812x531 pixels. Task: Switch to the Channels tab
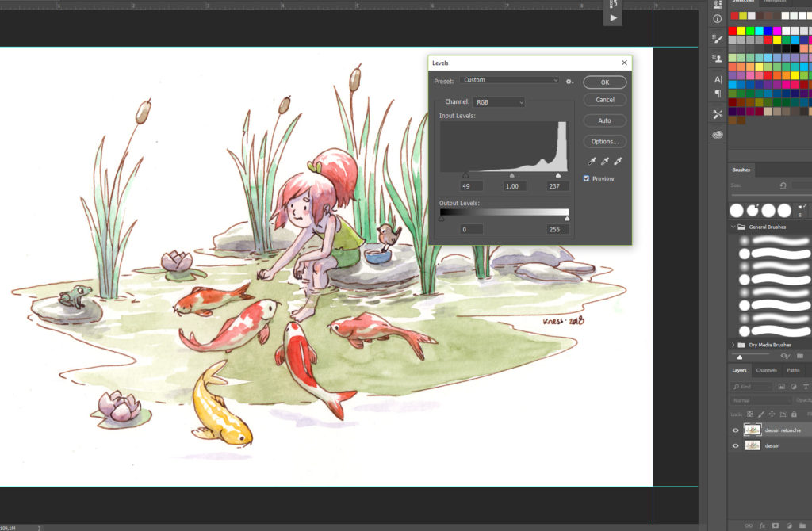(x=766, y=370)
